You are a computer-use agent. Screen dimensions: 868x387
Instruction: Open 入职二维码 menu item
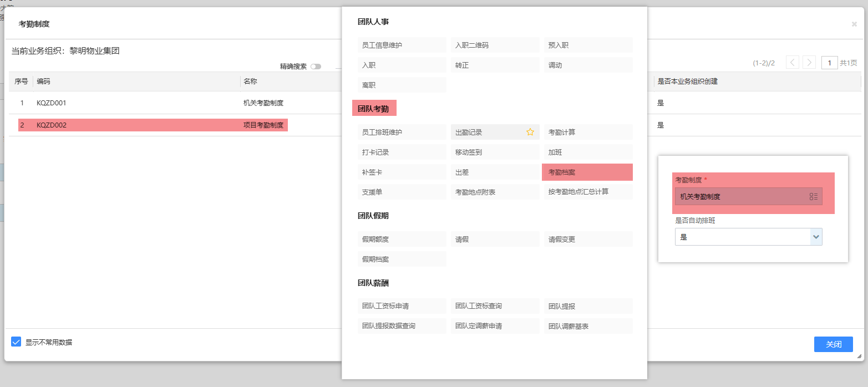click(x=495, y=45)
